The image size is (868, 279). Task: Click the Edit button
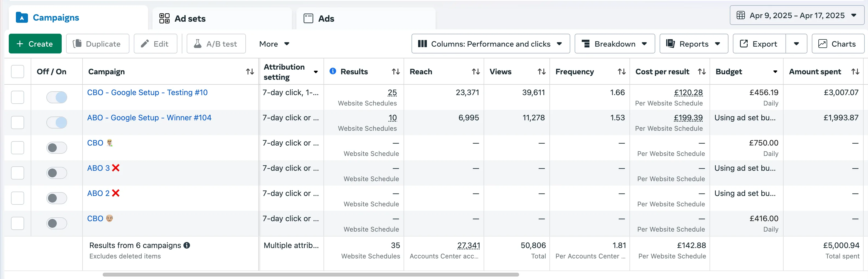155,44
